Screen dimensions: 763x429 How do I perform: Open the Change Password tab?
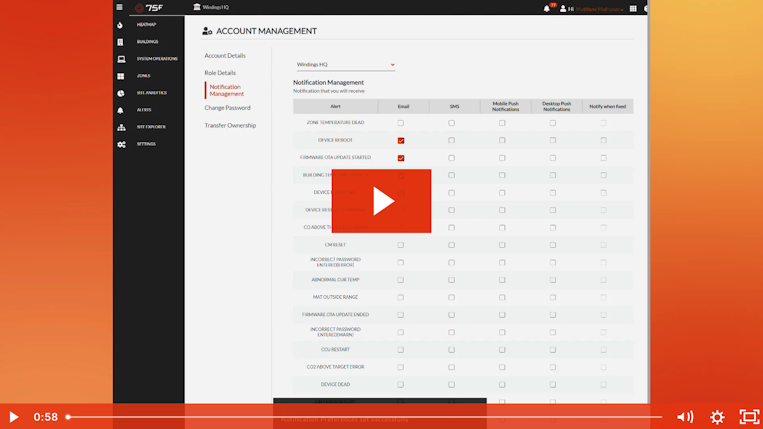pos(227,108)
